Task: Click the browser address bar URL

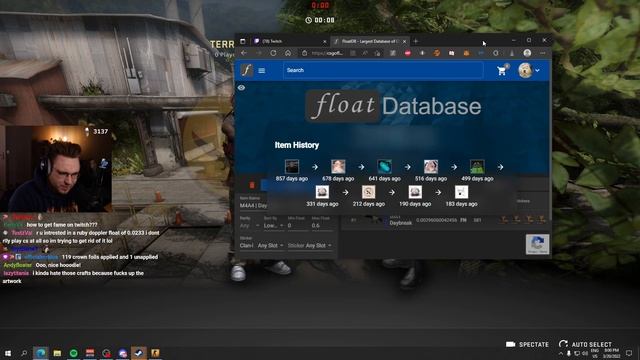Action: point(327,53)
